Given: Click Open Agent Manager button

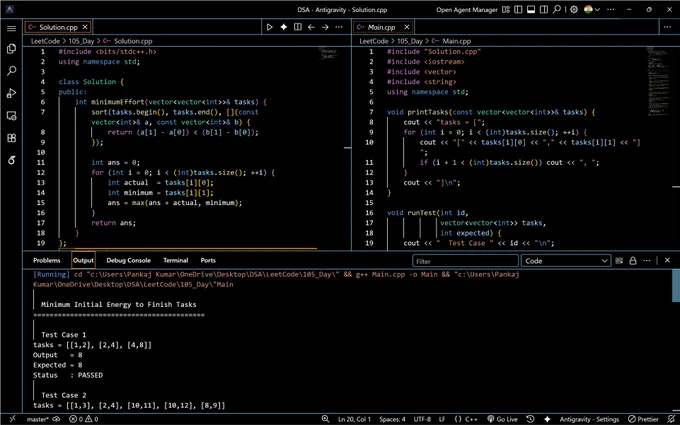Looking at the screenshot, I should click(x=467, y=10).
